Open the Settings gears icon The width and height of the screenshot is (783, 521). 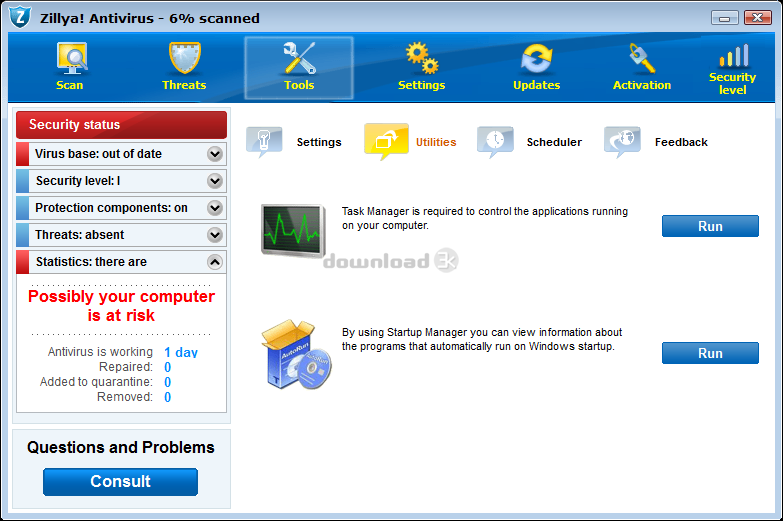click(x=421, y=58)
